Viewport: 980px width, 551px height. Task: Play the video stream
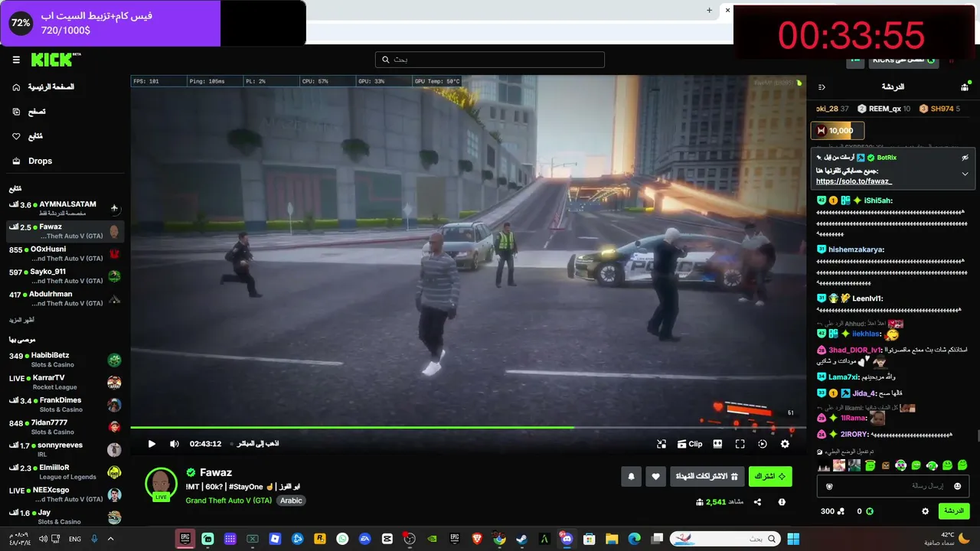[152, 444]
